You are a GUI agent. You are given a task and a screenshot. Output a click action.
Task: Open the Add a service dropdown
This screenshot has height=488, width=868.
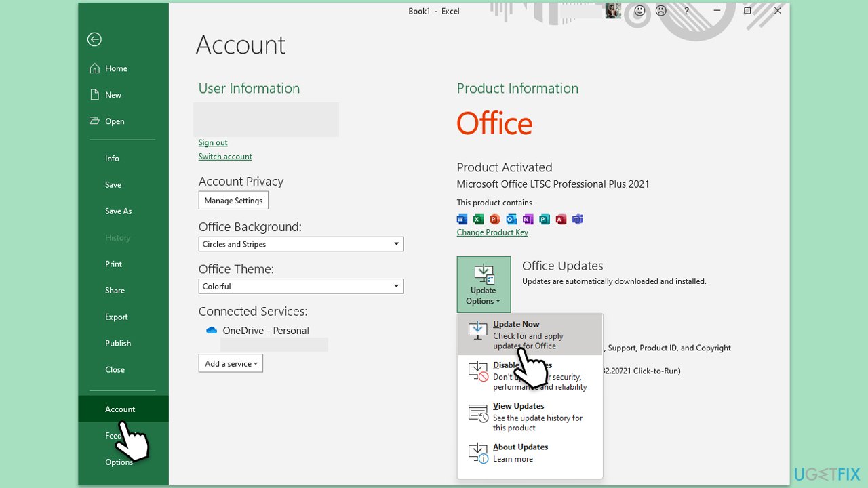click(231, 363)
